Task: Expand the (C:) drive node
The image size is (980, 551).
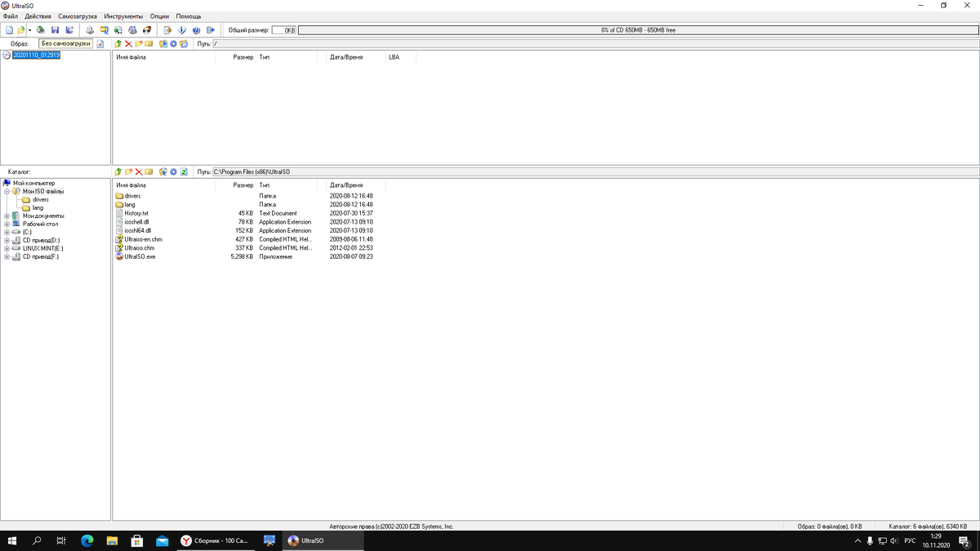Action: coord(7,232)
